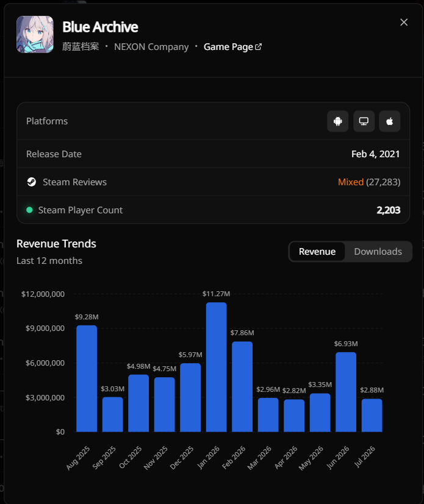Select the PC desktop platform icon
Screen dimensions: 424x504
point(364,121)
